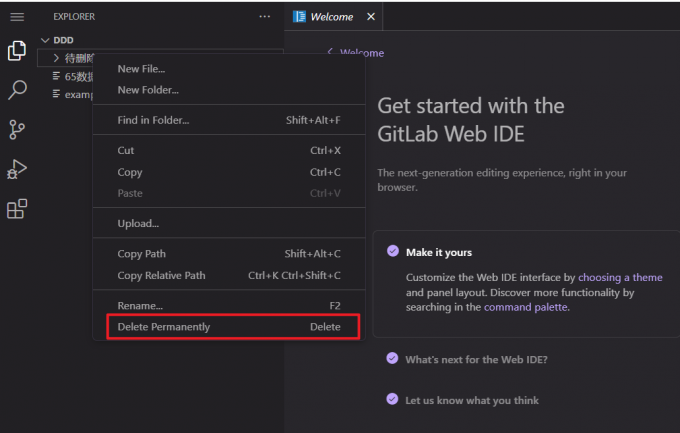680x433 pixels.
Task: Toggle the Make it yours checkmark
Action: pyautogui.click(x=392, y=252)
